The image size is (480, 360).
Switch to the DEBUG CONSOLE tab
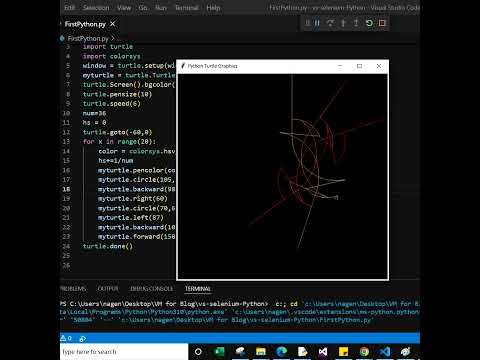click(x=152, y=289)
